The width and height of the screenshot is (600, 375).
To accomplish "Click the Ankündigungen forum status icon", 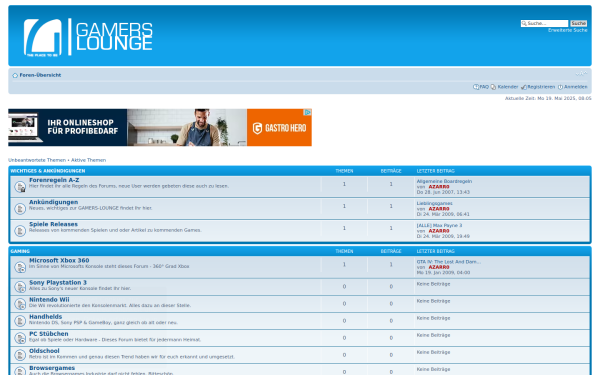I will pos(20,209).
